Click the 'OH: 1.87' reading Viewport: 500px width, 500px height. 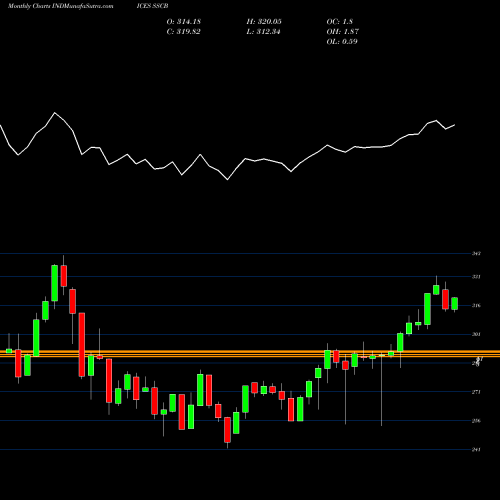click(343, 32)
